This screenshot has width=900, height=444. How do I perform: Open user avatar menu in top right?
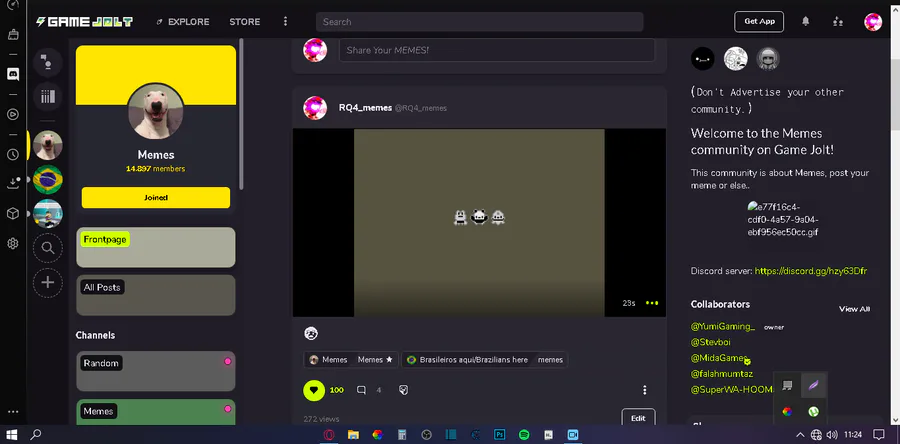click(873, 22)
